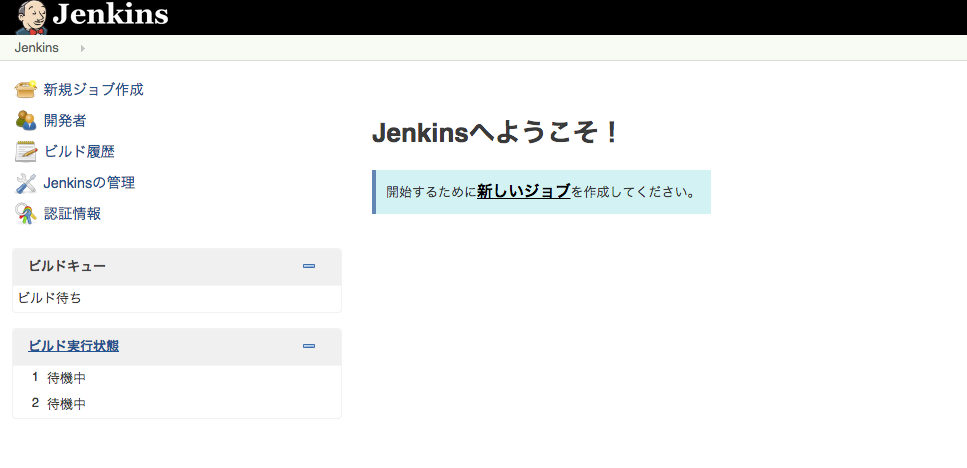The width and height of the screenshot is (967, 468).
Task: Expand the breadcrumb arrow next to Jenkins
Action: 83,48
